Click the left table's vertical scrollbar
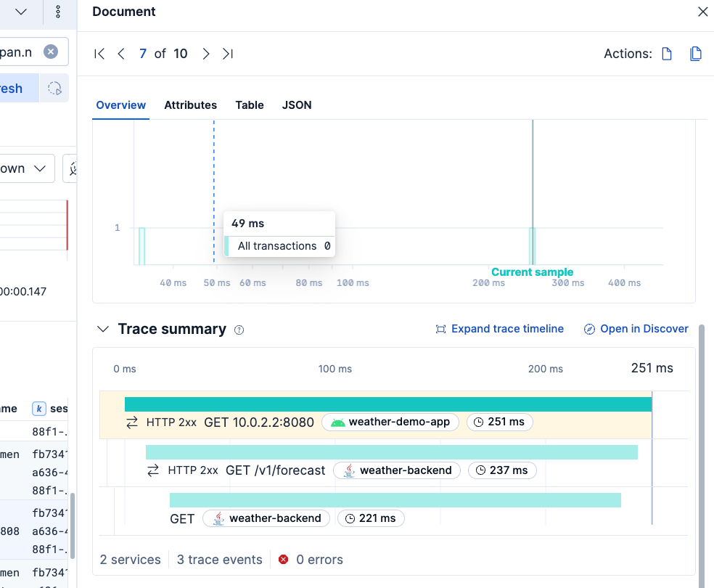The image size is (714, 588). click(x=72, y=526)
